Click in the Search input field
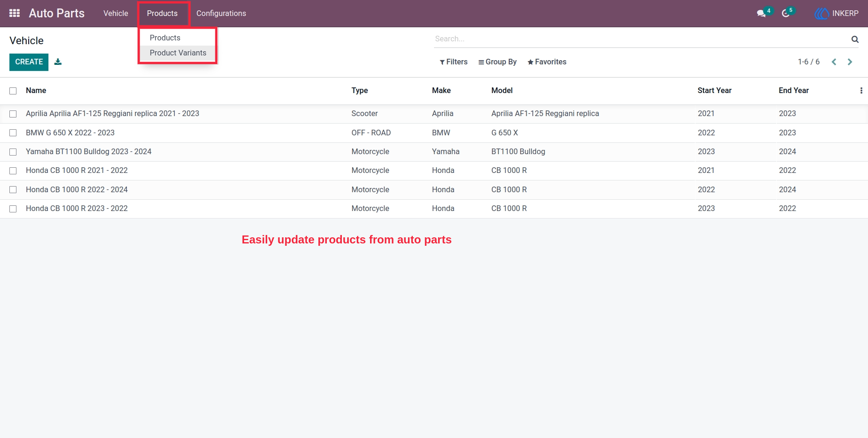The image size is (868, 438). (x=641, y=39)
